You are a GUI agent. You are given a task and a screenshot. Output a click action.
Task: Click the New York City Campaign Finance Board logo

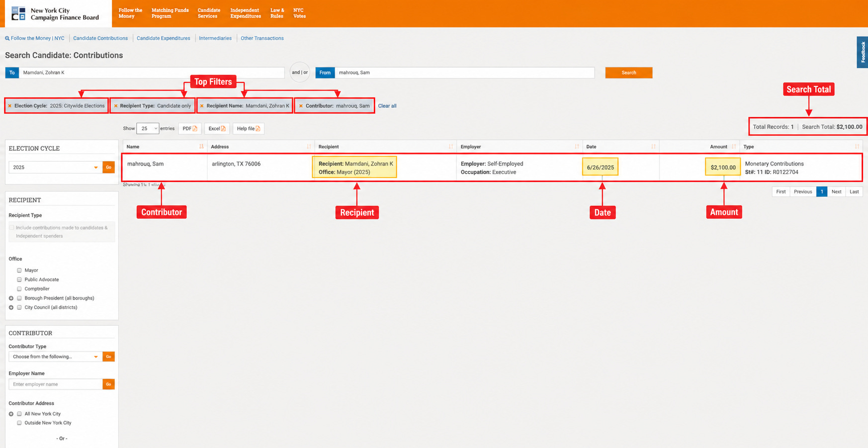(55, 14)
